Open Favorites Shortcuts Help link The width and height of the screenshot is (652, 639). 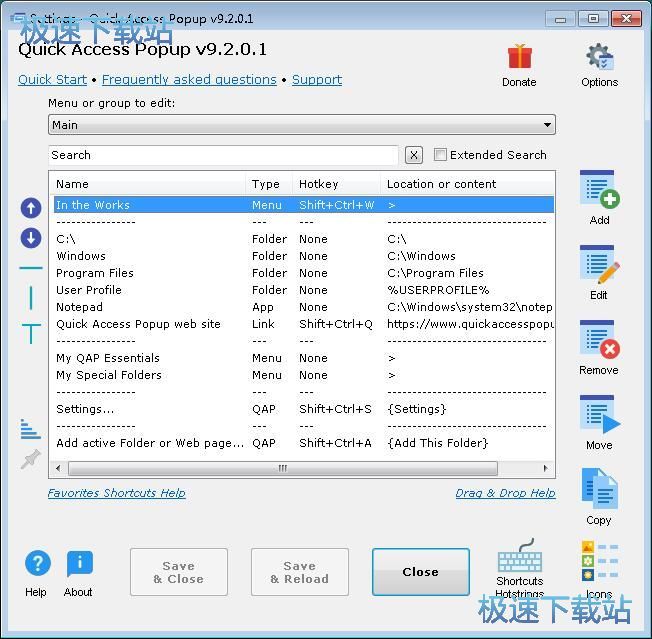pyautogui.click(x=116, y=493)
